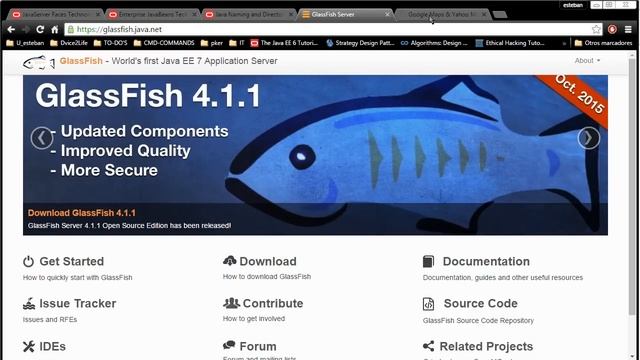Click the Download cloud icon
The width and height of the screenshot is (640, 360).
tap(229, 261)
